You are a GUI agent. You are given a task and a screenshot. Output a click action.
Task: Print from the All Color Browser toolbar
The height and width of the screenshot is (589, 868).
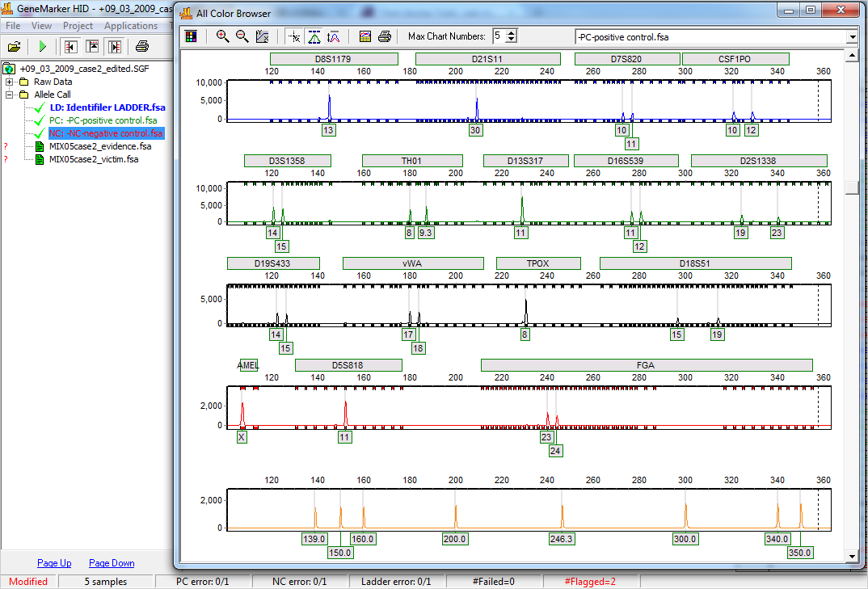(x=385, y=36)
